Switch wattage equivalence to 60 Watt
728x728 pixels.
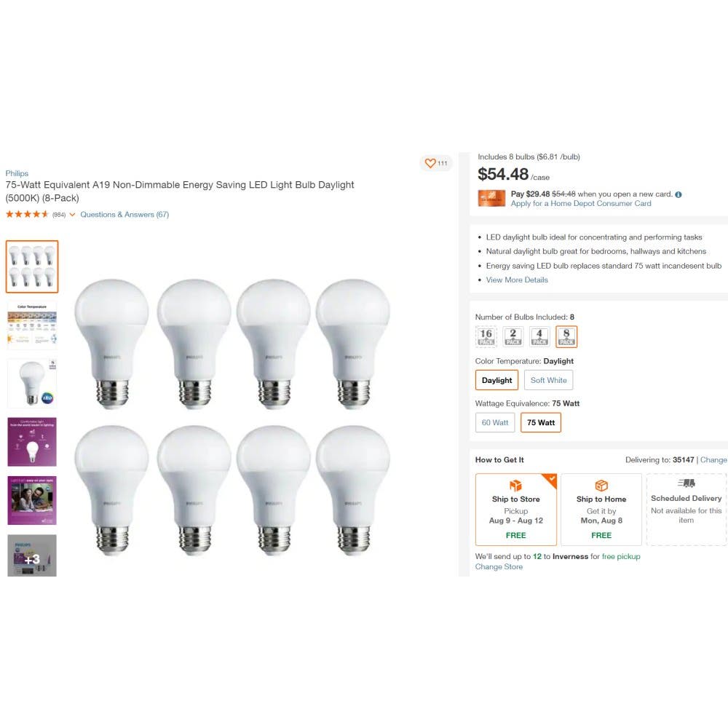[495, 422]
